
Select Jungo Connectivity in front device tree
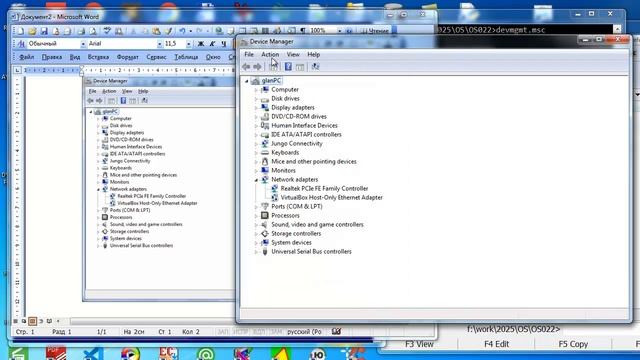coord(297,144)
